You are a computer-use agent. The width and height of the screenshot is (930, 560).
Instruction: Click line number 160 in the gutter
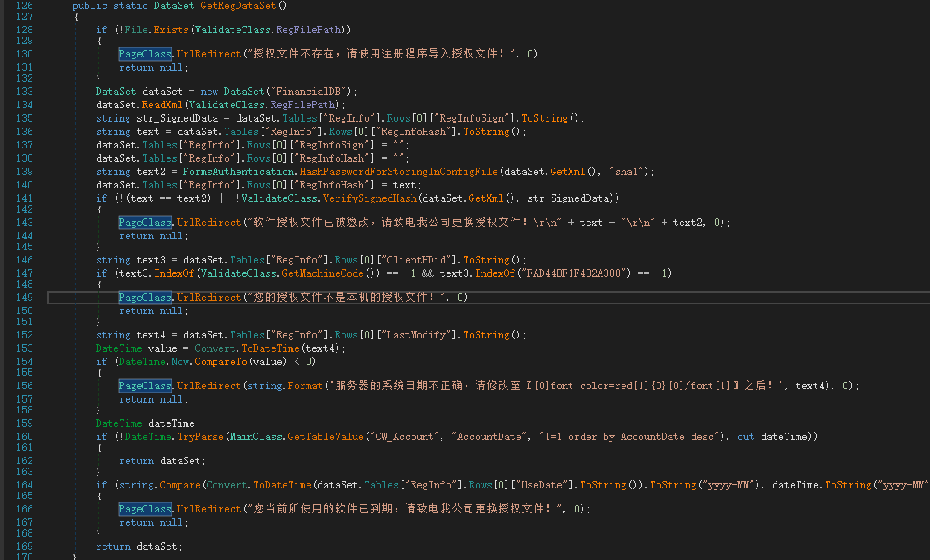point(24,437)
